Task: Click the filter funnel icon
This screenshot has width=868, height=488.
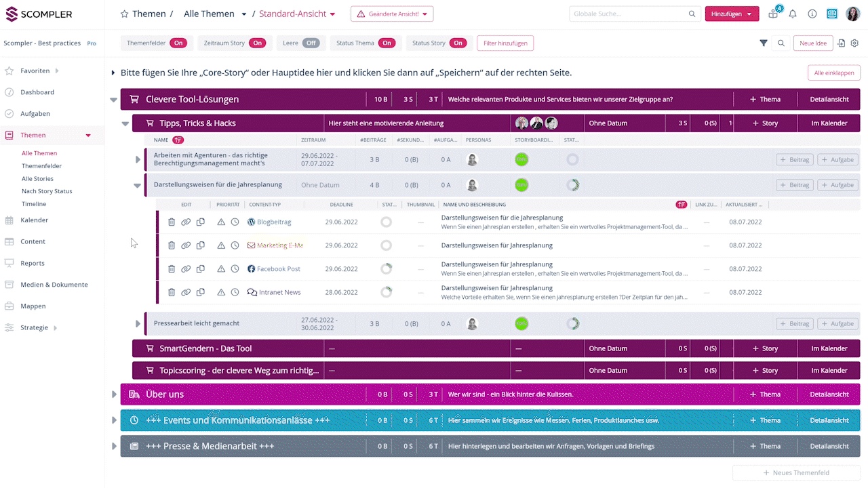Action: (764, 43)
